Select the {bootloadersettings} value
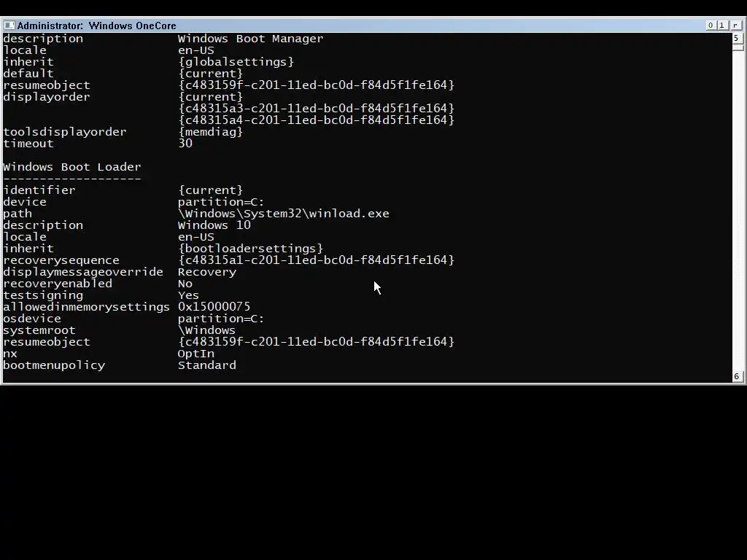The height and width of the screenshot is (560, 747). coord(251,249)
